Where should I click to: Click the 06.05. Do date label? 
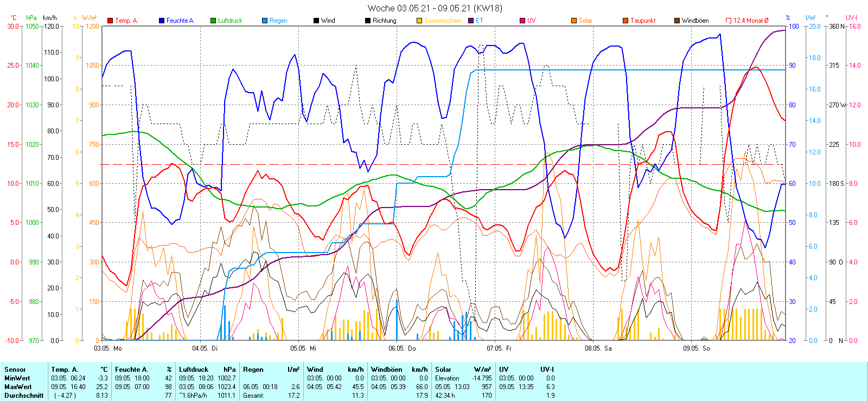[402, 348]
